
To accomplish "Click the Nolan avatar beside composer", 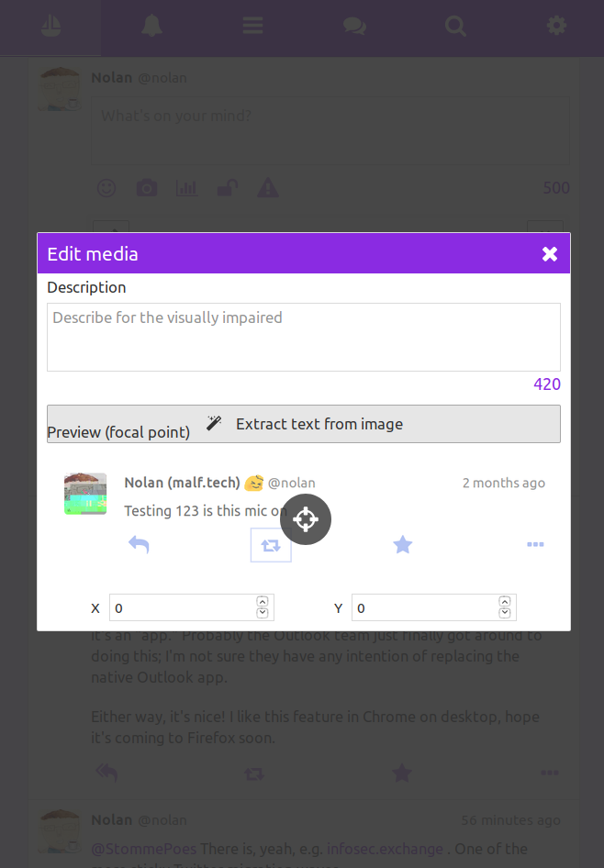I will point(61,89).
